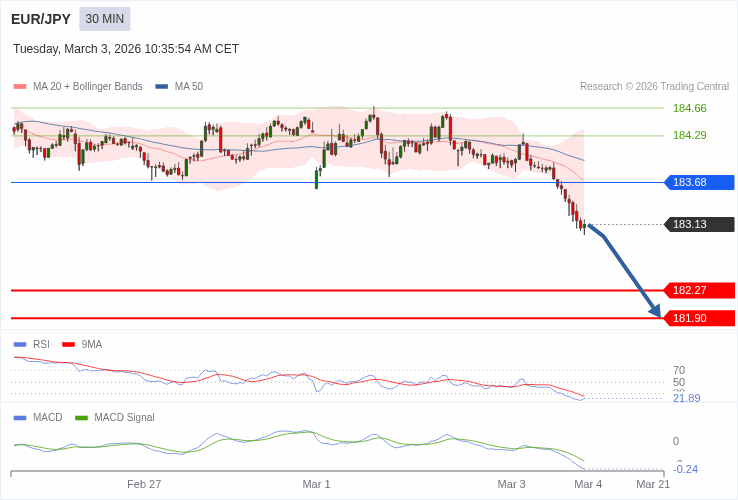Image resolution: width=738 pixels, height=500 pixels.
Task: Click the red 9MA legend swatch
Action: [x=69, y=345]
